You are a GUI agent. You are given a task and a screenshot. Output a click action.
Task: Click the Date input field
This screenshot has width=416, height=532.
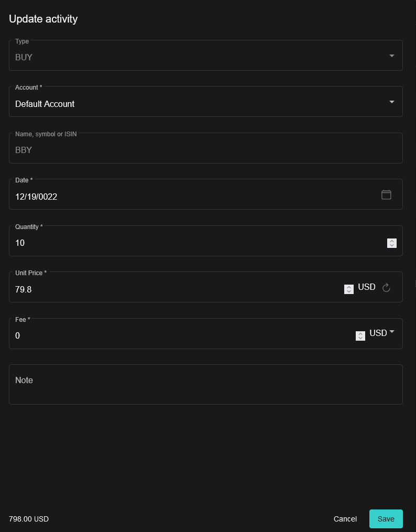click(x=157, y=197)
